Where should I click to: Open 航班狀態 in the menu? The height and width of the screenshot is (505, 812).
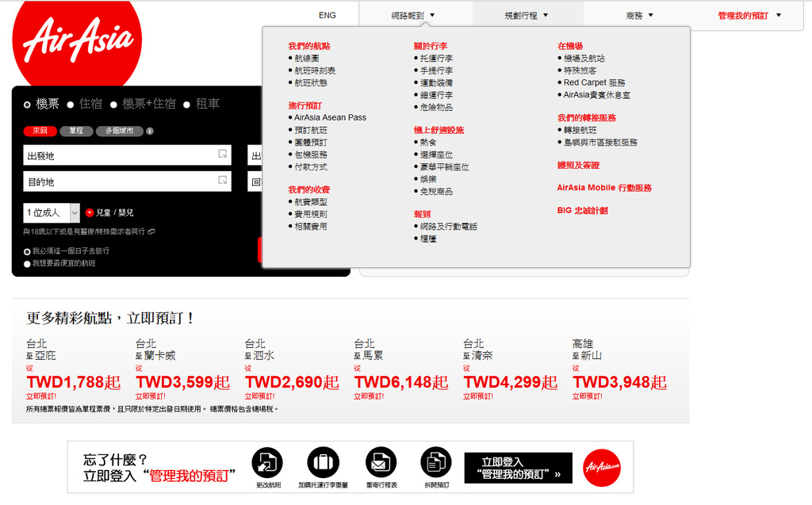tap(311, 83)
